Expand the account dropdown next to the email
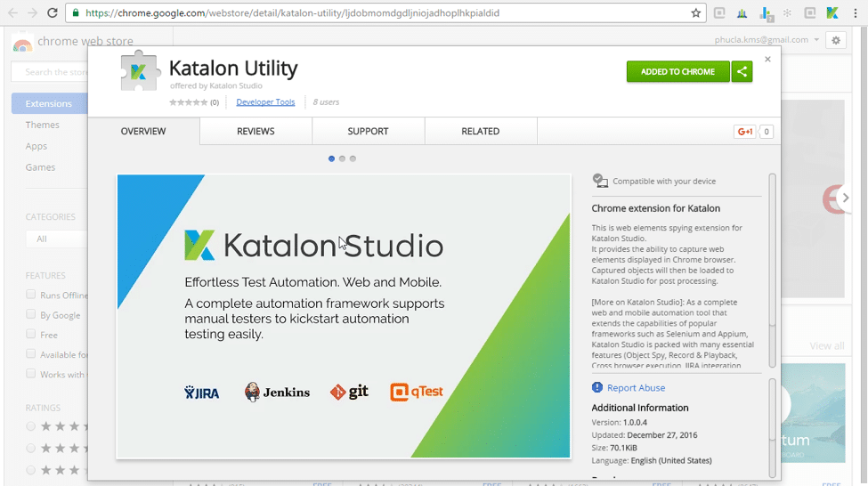 click(x=816, y=40)
